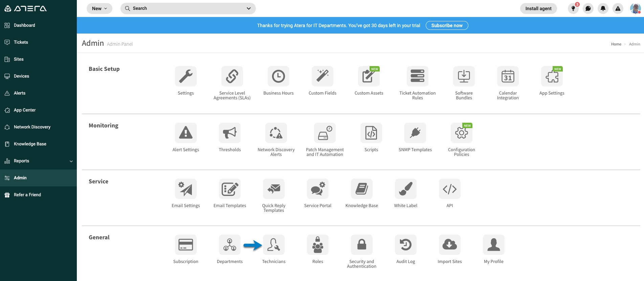Open the Scripts icon
The width and height of the screenshot is (644, 281).
(x=371, y=133)
